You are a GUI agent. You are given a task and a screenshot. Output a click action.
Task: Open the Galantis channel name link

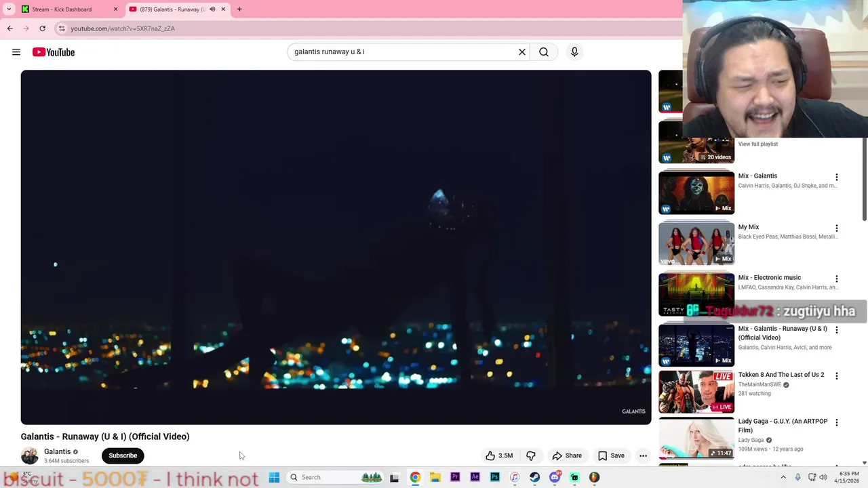(x=57, y=451)
